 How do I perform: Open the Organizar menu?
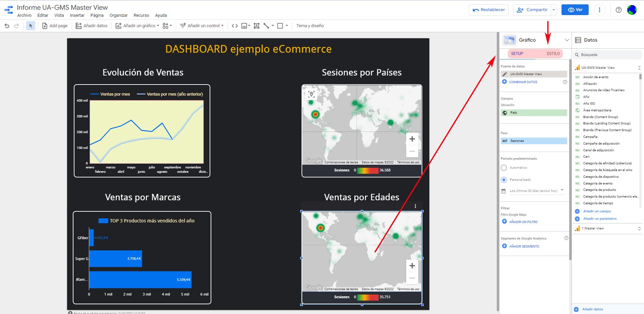pos(118,15)
